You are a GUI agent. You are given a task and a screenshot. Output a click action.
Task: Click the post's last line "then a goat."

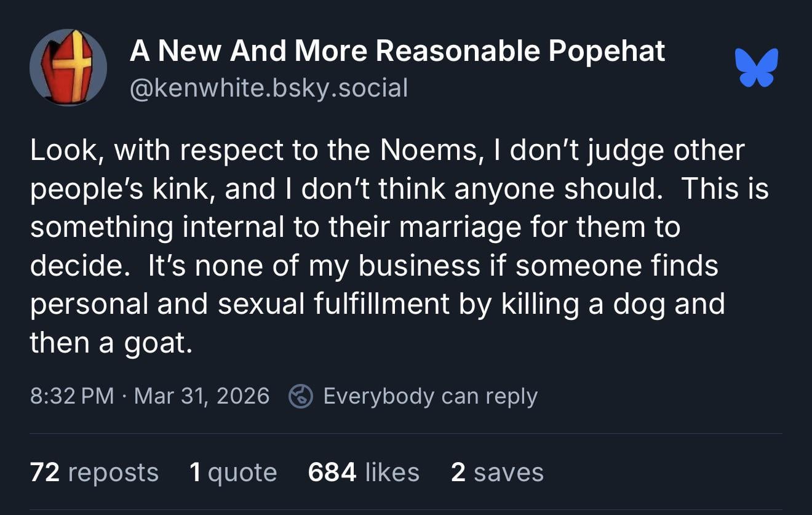[x=111, y=343]
